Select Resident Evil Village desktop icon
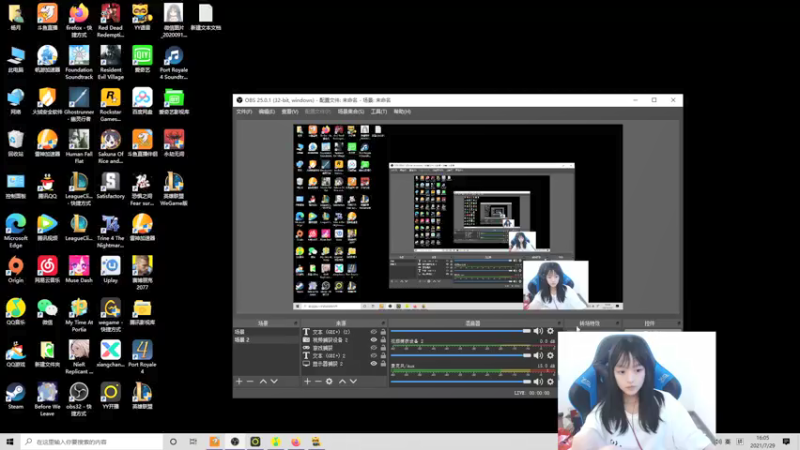Screen dimensions: 800x450 click(110, 62)
